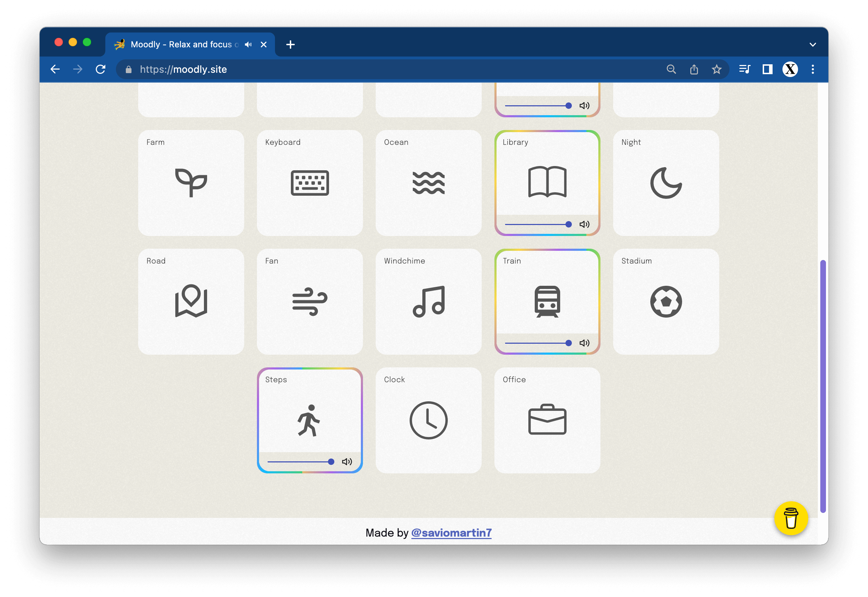
Task: Select the Stadium soccer ball icon
Action: click(665, 301)
